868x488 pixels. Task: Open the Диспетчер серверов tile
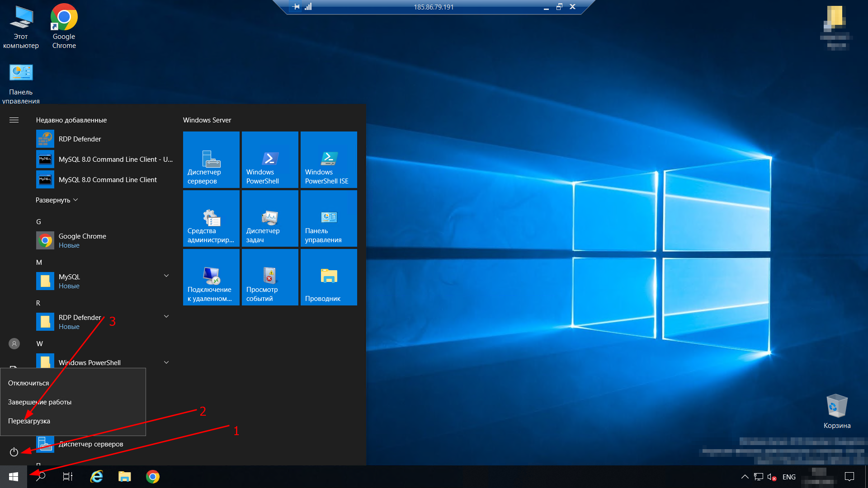(x=211, y=160)
